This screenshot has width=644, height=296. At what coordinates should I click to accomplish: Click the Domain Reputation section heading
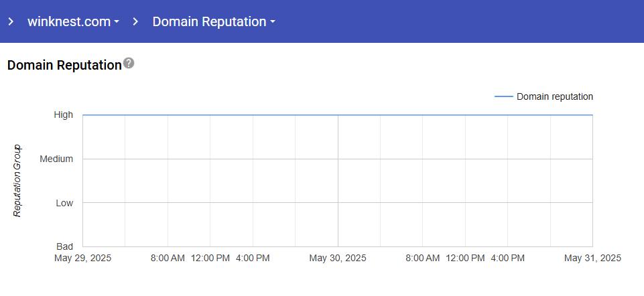click(x=64, y=65)
